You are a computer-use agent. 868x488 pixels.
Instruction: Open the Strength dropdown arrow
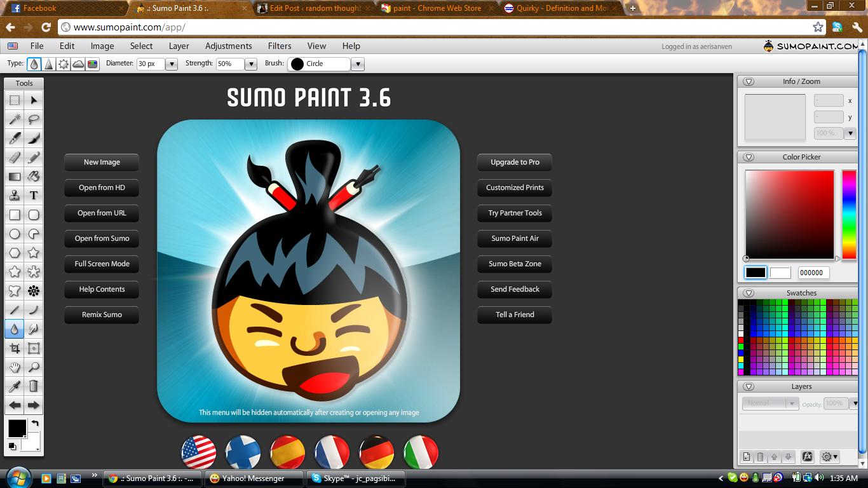pyautogui.click(x=251, y=64)
